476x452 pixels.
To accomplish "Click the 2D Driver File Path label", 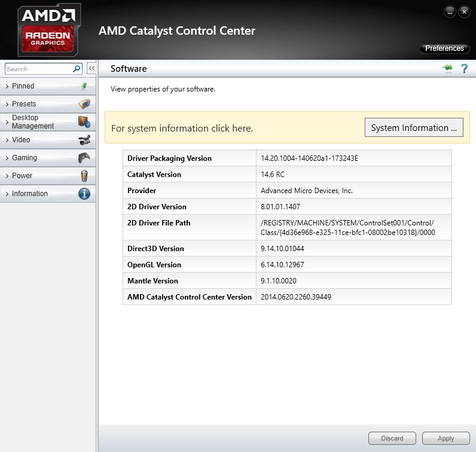I will (x=159, y=223).
